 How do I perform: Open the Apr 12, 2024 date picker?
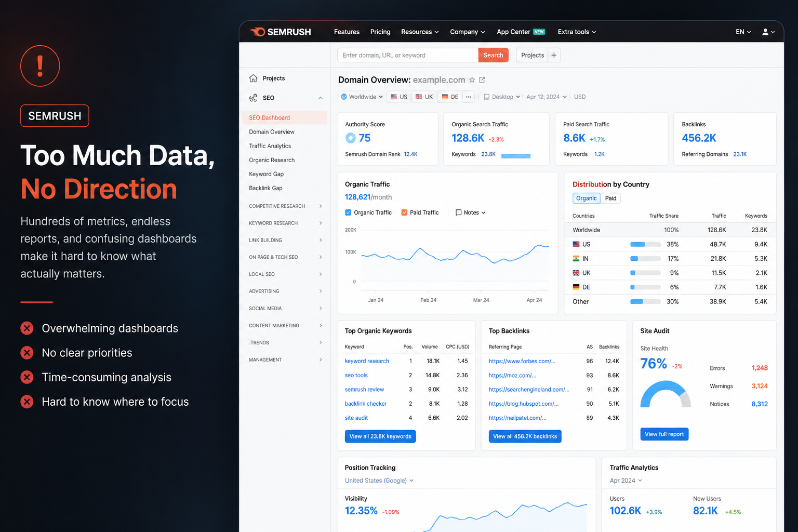point(547,97)
